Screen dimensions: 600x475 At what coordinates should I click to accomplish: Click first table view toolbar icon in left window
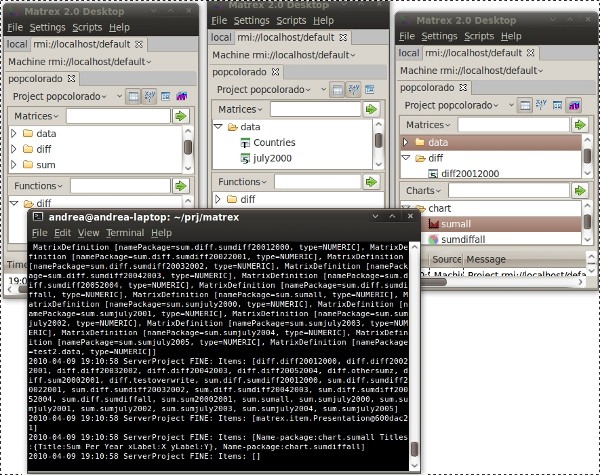click(x=133, y=96)
